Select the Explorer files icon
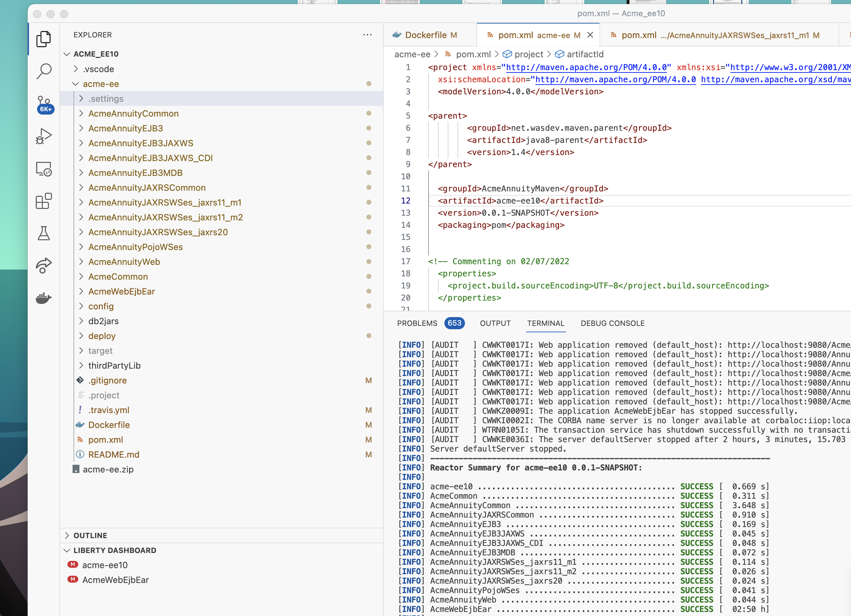Viewport: 851px width, 616px height. pos(44,39)
